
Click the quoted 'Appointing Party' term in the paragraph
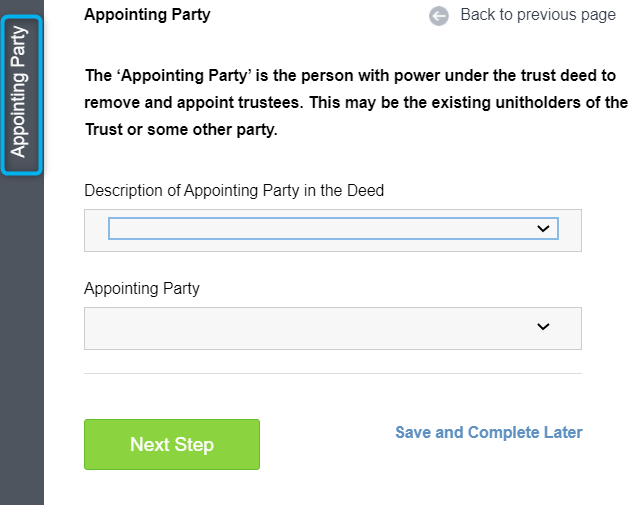coord(187,75)
